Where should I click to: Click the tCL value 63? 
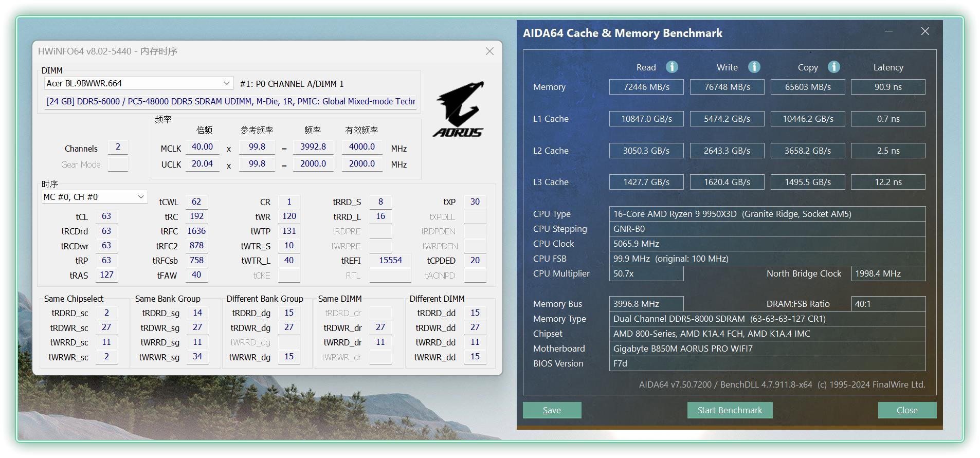pos(106,216)
